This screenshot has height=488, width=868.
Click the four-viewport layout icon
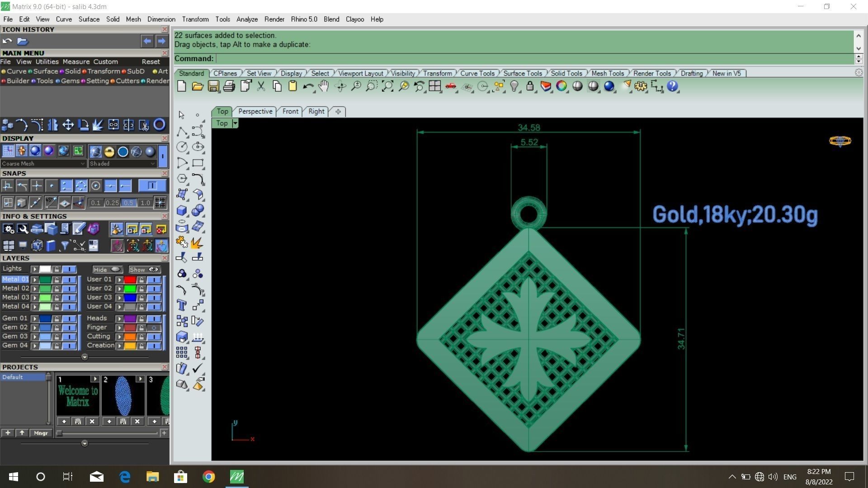pyautogui.click(x=435, y=86)
